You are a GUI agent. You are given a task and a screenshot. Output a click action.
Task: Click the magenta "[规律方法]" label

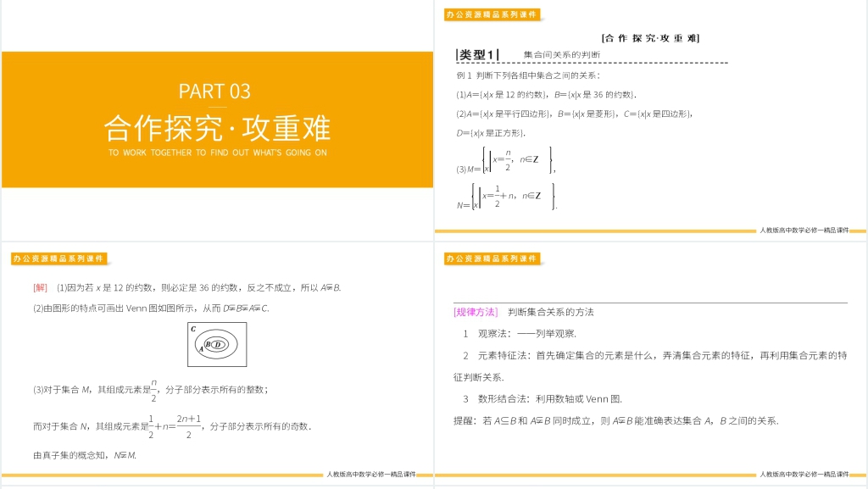476,312
